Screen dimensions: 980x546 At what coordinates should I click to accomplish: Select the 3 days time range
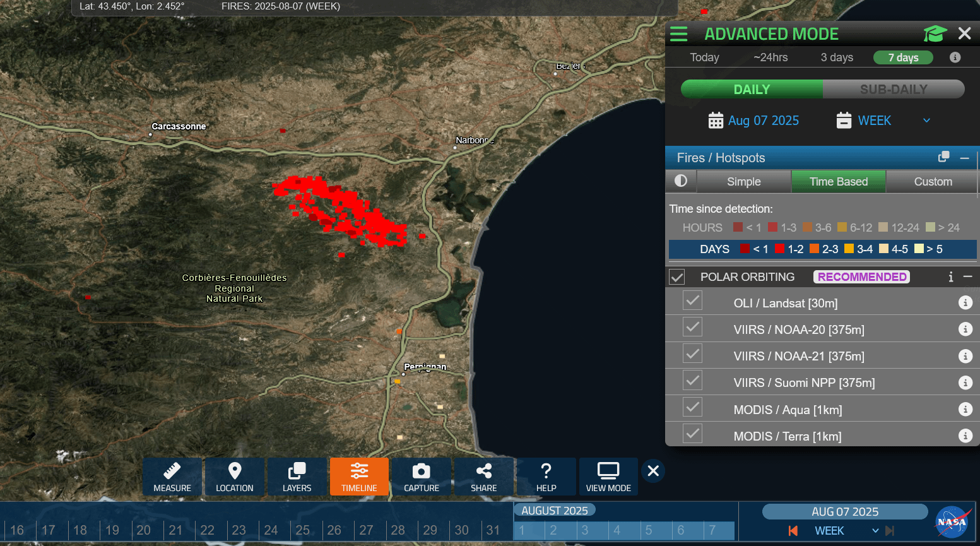[837, 57]
